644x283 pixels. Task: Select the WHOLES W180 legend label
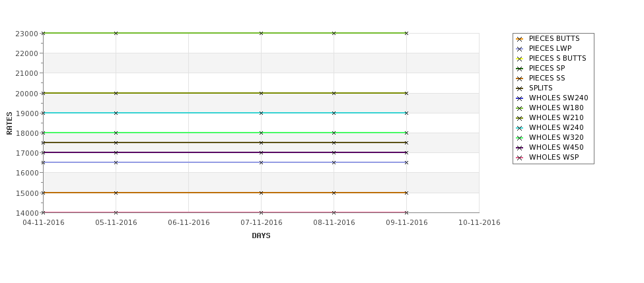click(556, 108)
